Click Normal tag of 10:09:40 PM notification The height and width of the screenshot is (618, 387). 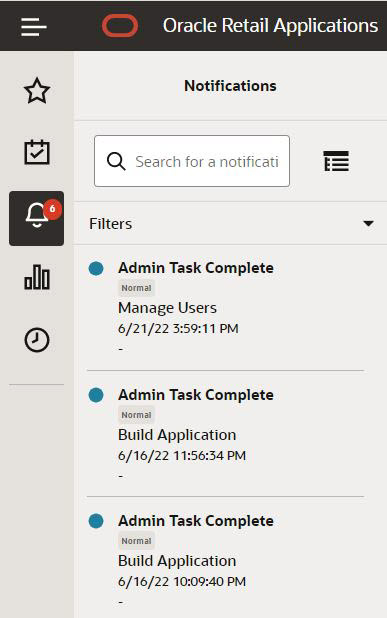click(x=136, y=541)
